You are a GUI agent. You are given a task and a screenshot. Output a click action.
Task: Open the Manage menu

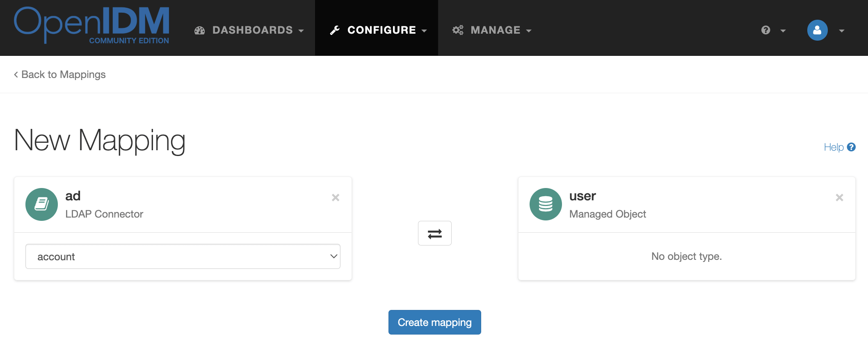pos(492,30)
